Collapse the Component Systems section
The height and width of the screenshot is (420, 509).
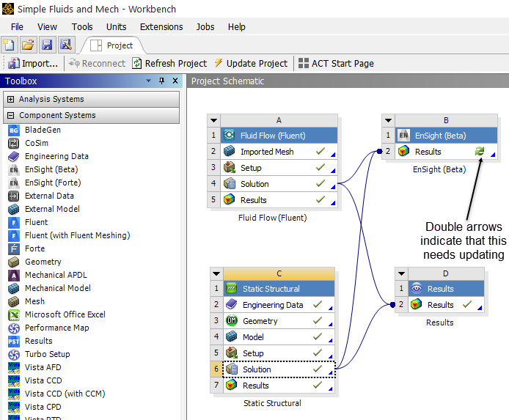(10, 116)
